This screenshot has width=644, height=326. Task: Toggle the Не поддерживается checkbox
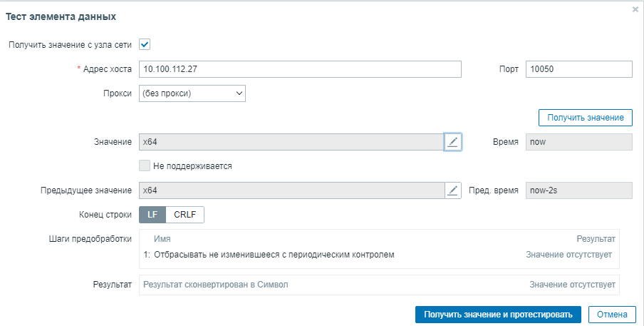click(x=145, y=166)
